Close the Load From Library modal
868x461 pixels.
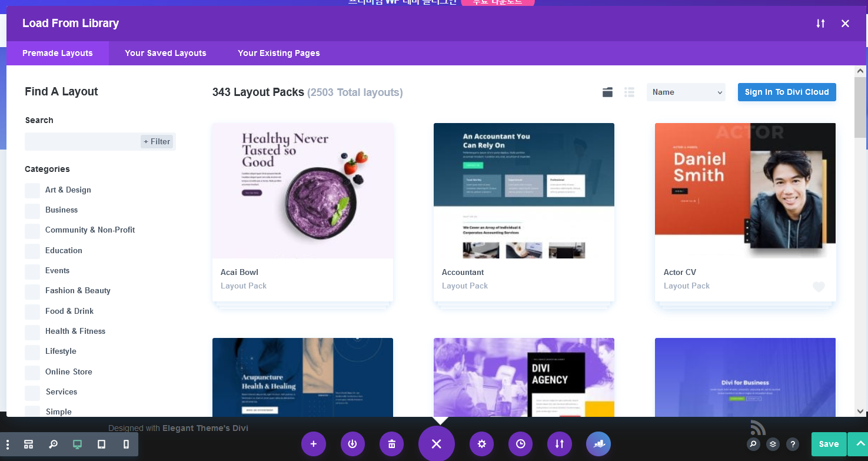point(845,24)
